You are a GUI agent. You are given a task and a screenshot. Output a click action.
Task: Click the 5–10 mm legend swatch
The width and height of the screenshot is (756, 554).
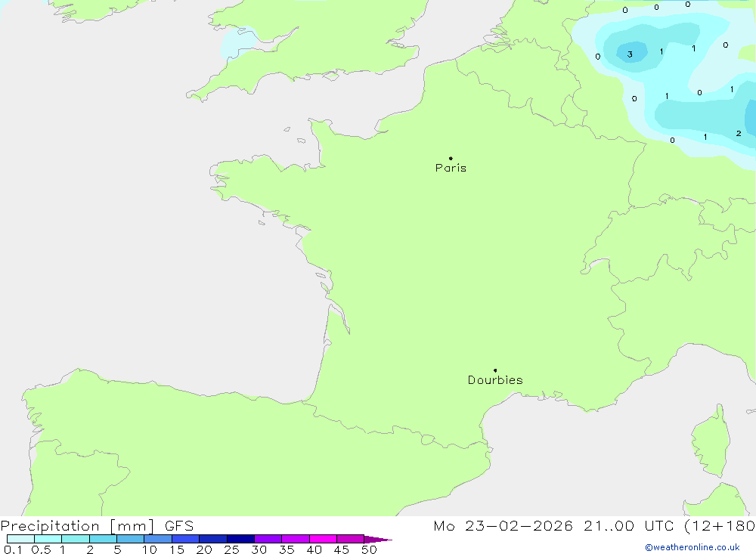click(131, 539)
